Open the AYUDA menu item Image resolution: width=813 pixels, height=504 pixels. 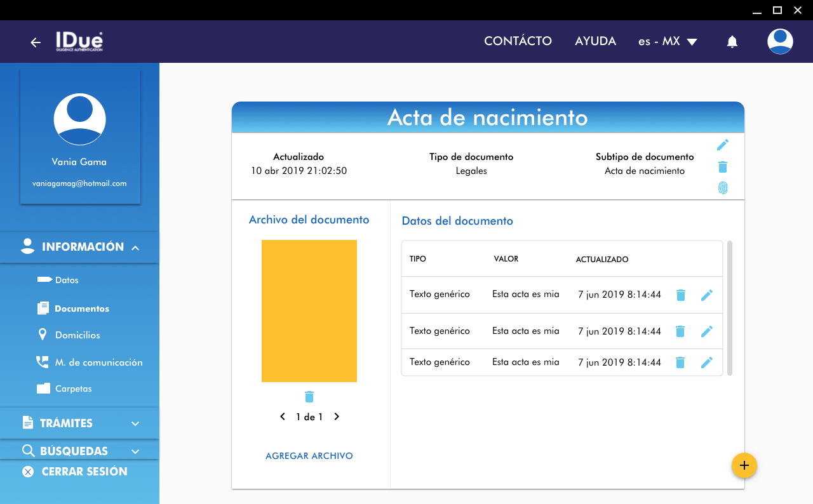point(595,41)
